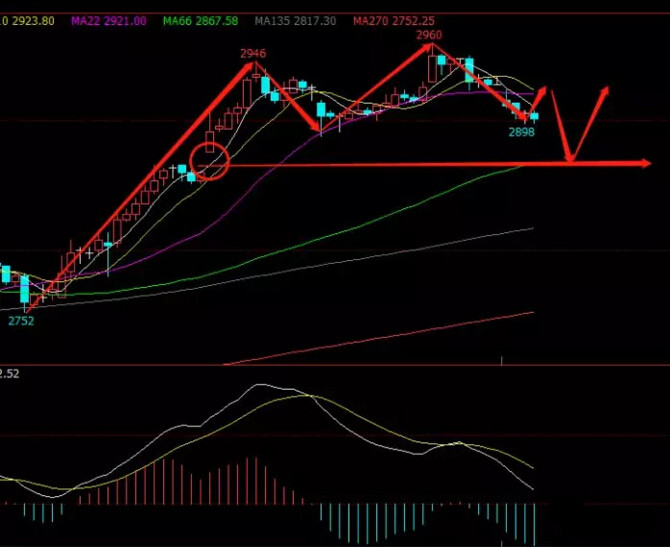Select the MA22 2921.00 indicator label
This screenshot has width=670, height=547.
(109, 21)
